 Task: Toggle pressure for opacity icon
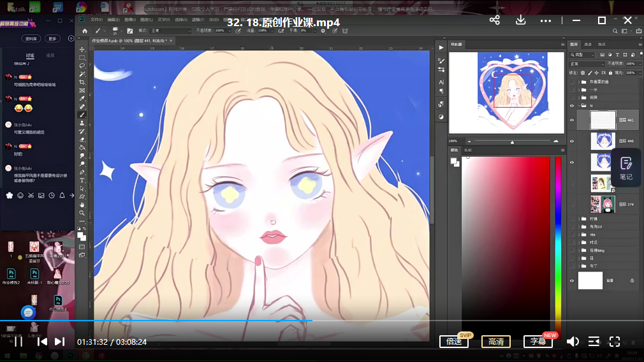238,31
